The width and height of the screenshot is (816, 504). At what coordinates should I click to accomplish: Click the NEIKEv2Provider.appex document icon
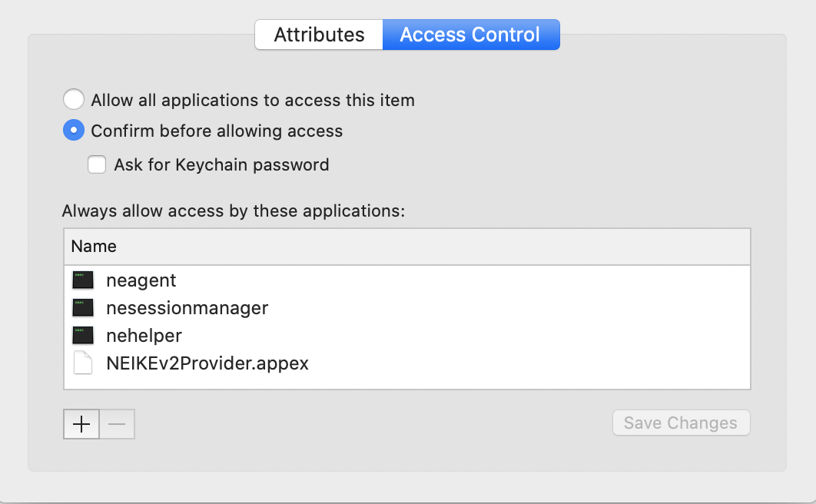tap(83, 363)
